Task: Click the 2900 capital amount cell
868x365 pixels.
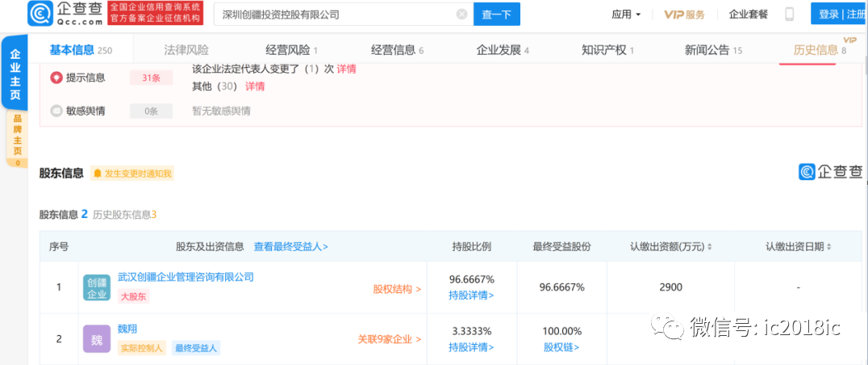Action: 671,287
